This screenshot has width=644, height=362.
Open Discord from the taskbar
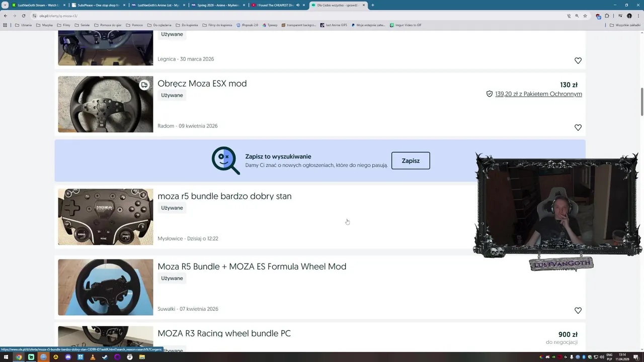tap(68, 357)
